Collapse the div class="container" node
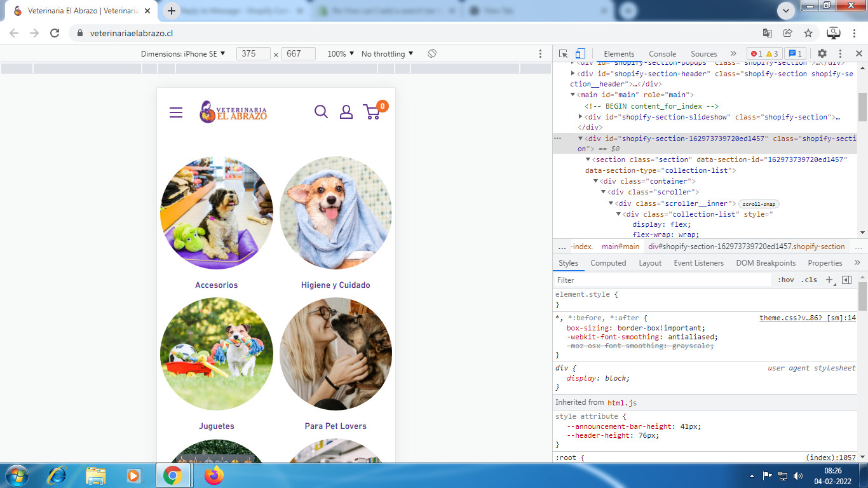The image size is (868, 488). pyautogui.click(x=596, y=181)
